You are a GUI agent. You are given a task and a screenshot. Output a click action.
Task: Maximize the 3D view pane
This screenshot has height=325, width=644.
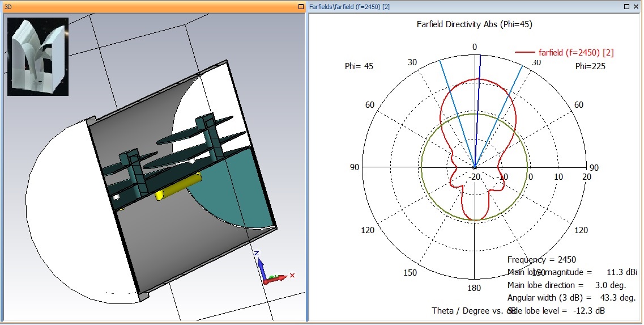[x=301, y=7]
